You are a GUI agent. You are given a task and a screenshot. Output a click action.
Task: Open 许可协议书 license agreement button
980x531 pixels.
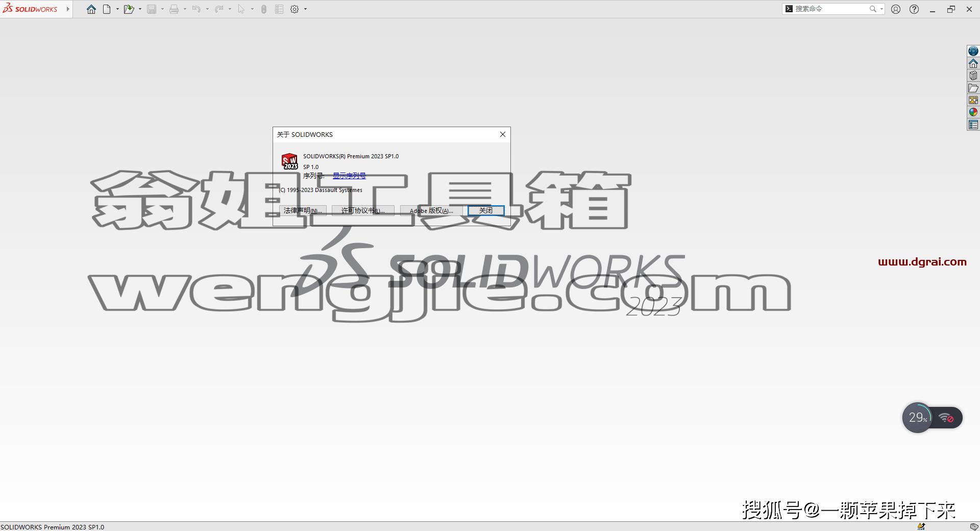pos(363,210)
